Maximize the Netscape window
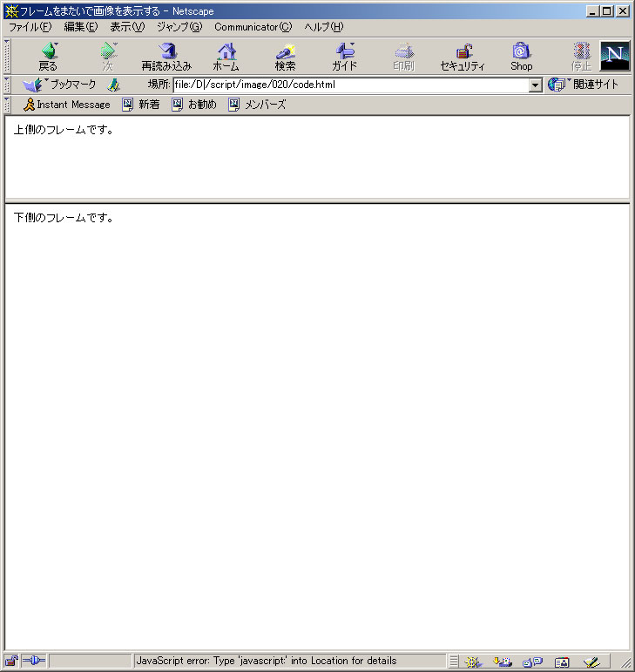This screenshot has height=672, width=635. pyautogui.click(x=606, y=11)
